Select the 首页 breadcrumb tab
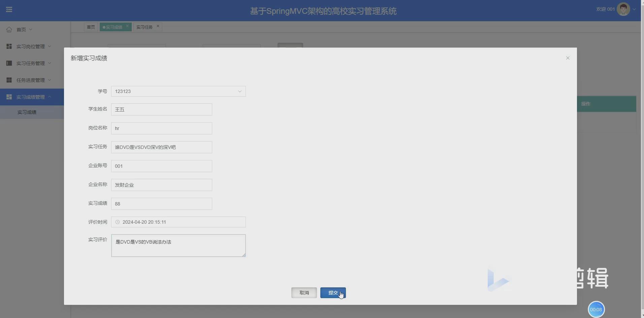The image size is (644, 318). [91, 27]
